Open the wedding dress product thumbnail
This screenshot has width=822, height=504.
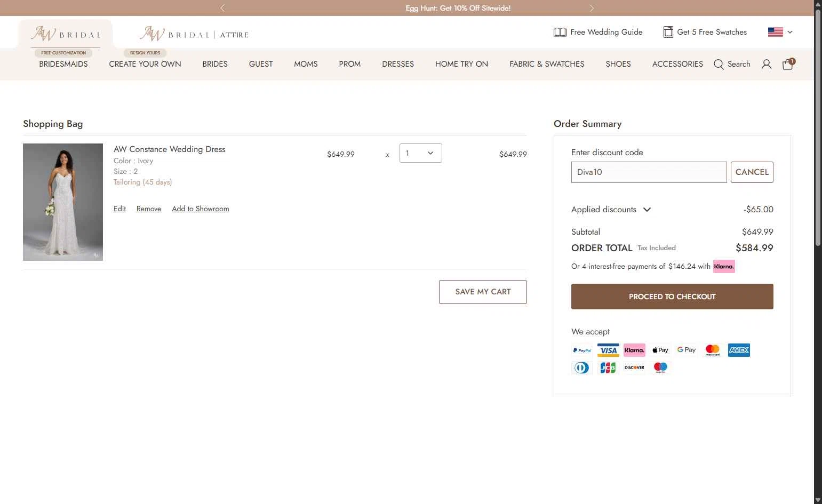[x=63, y=202]
